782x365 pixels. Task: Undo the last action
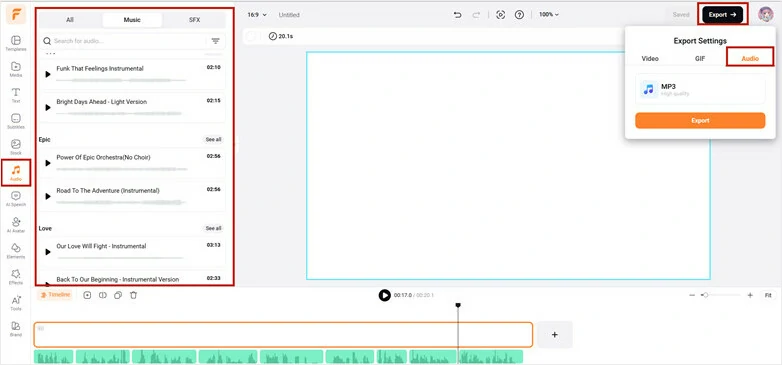(457, 15)
